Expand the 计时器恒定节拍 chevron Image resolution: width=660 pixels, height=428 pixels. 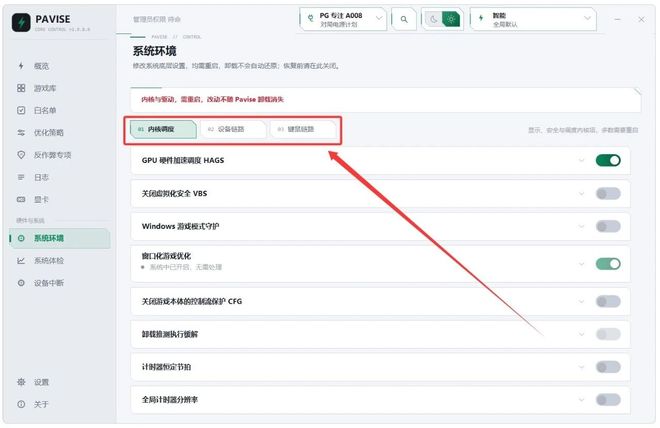coord(581,367)
